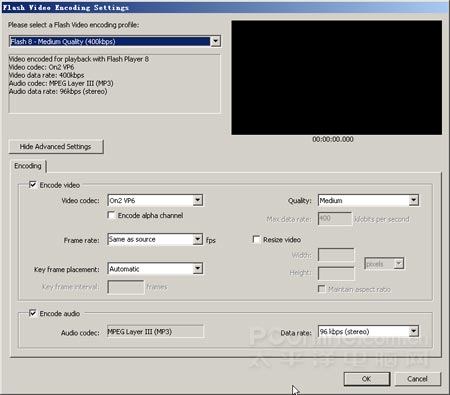Enable Encode alpha channel checkbox
Viewport: 450px width, 395px height.
pyautogui.click(x=111, y=215)
